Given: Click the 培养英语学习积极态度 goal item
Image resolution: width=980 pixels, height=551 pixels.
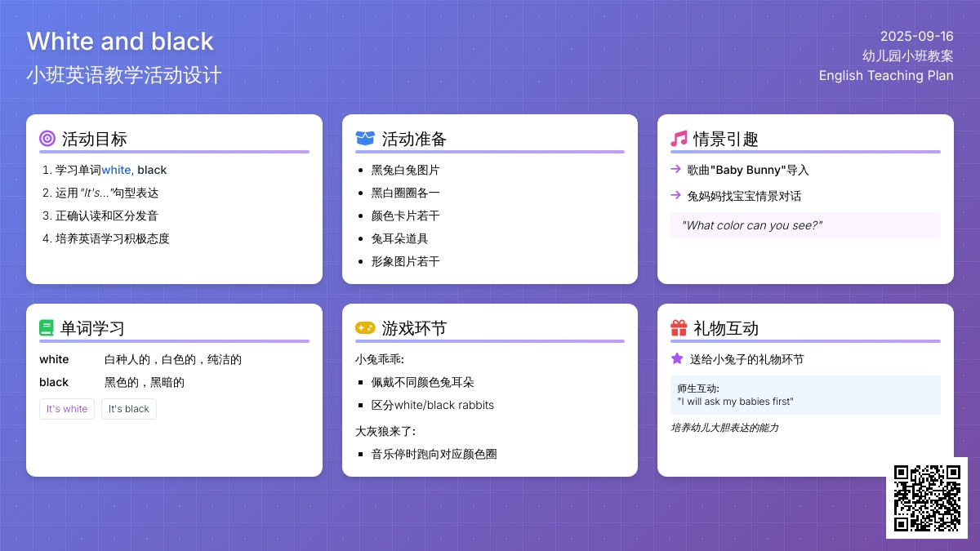Looking at the screenshot, I should point(113,238).
